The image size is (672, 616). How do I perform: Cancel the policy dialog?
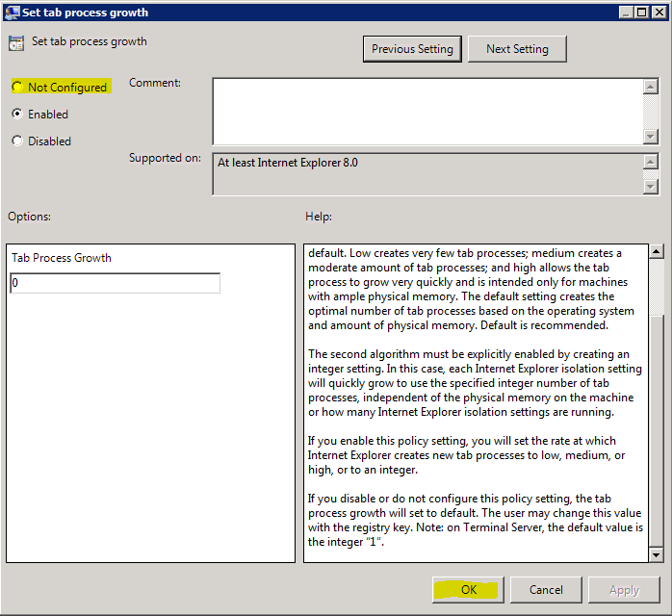(x=546, y=590)
